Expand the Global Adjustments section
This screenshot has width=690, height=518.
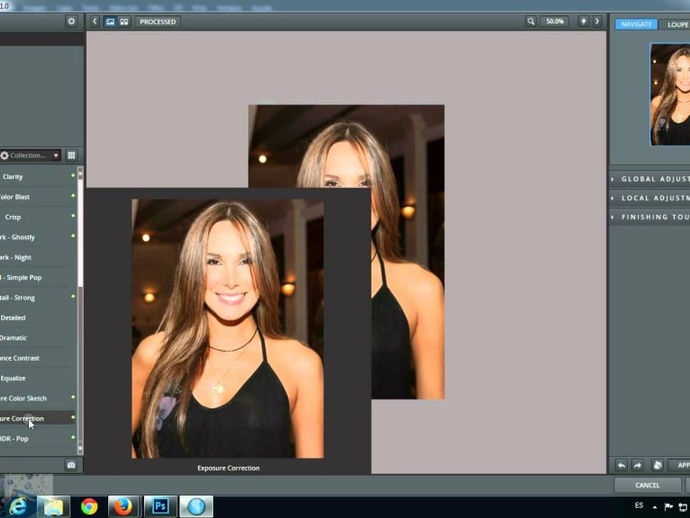click(650, 179)
